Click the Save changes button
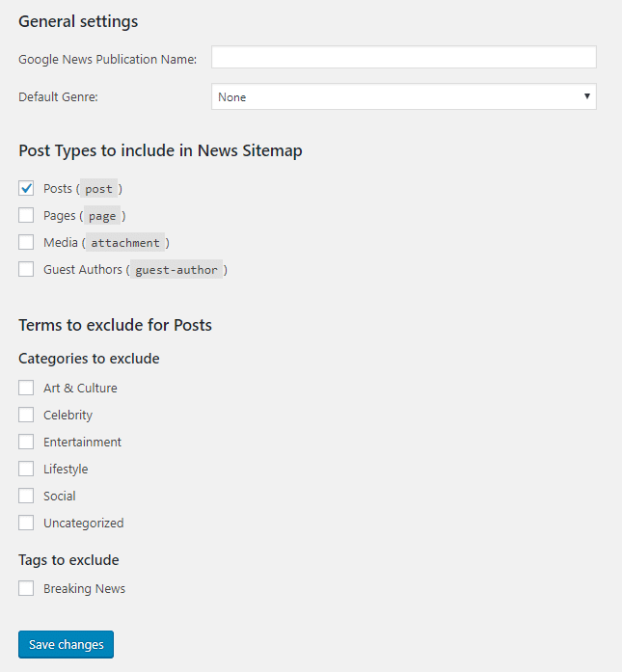622x672 pixels. point(66,644)
